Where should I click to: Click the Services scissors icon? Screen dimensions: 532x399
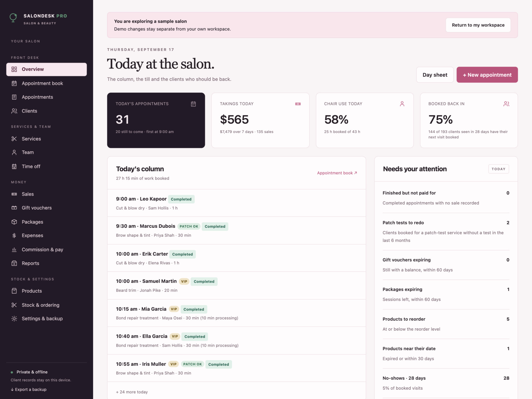pos(14,139)
